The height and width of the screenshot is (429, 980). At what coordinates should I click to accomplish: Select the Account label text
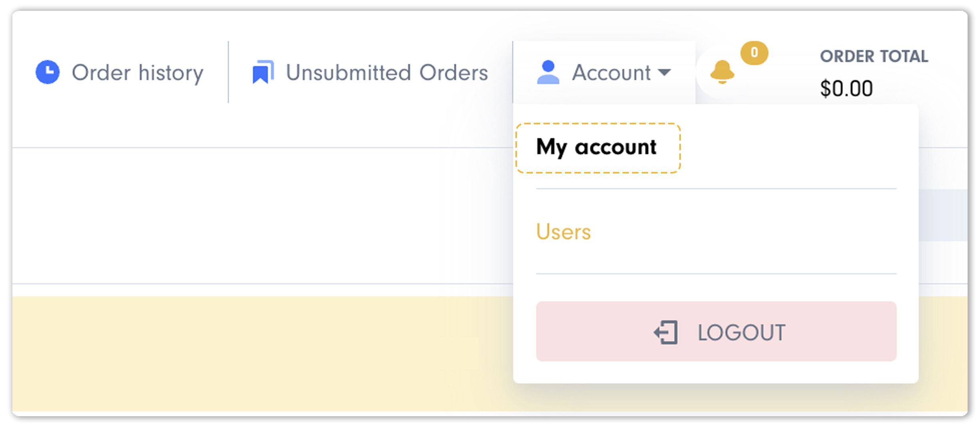point(611,72)
